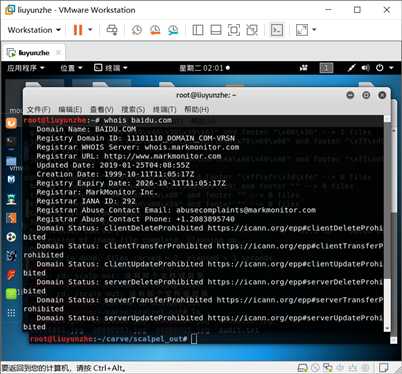
Task: Click the clientDeleteProhibited icann.org link
Action: (x=295, y=228)
